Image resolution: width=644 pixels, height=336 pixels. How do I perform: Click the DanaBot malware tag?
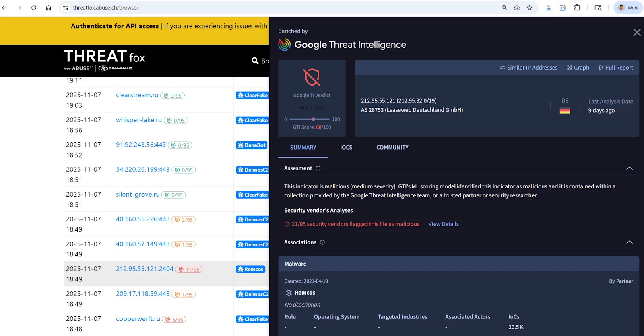pyautogui.click(x=252, y=145)
